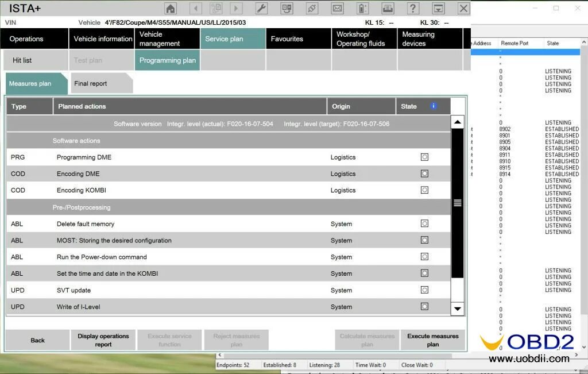Click the Execute service function button

click(169, 340)
